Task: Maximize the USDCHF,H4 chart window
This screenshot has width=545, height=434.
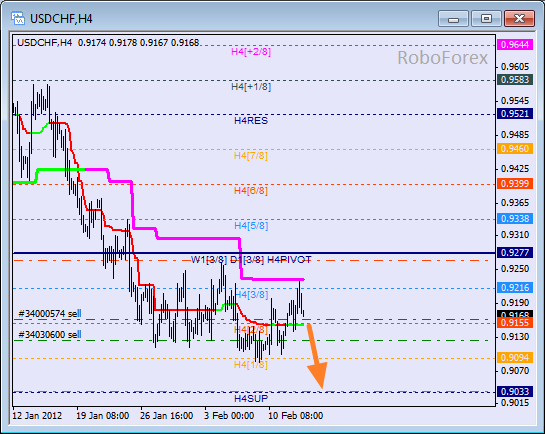Action: 486,18
